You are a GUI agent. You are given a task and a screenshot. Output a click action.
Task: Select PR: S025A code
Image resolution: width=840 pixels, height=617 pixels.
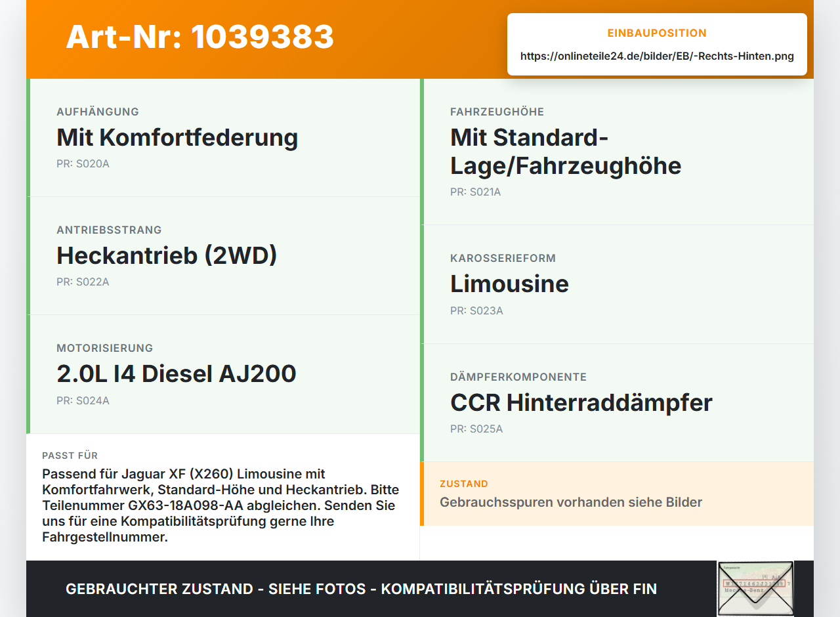[x=476, y=429]
